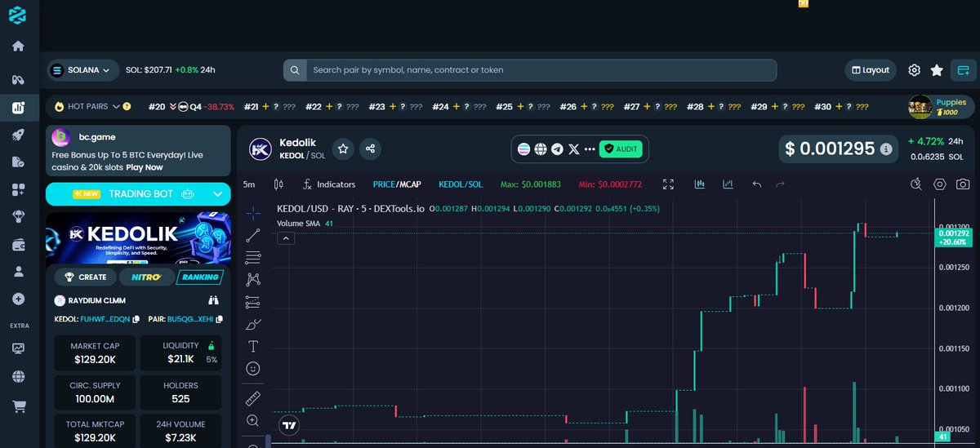Select the CREATE tab
The width and height of the screenshot is (980, 448).
(x=85, y=277)
